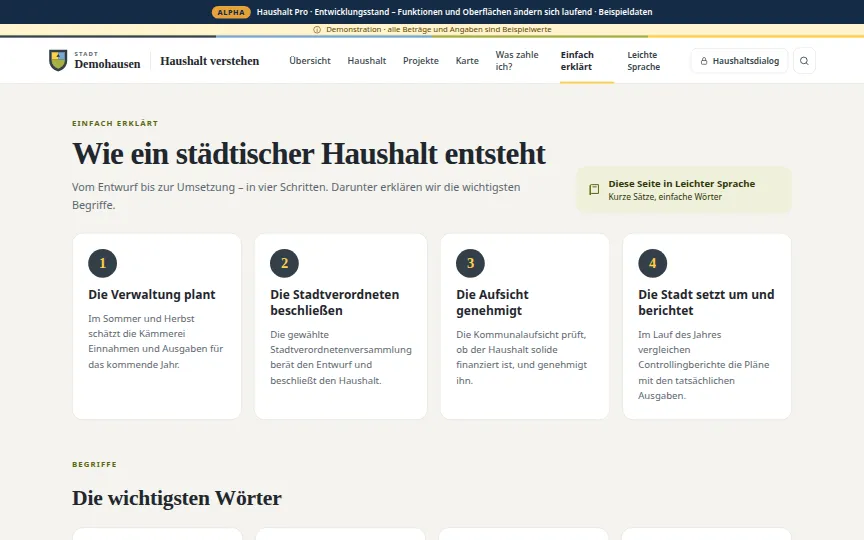Go to Projekte in the navigation
The height and width of the screenshot is (540, 864).
click(x=420, y=61)
